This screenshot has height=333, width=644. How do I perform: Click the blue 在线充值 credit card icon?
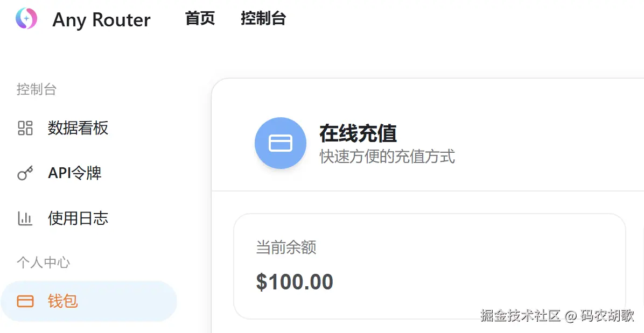281,143
